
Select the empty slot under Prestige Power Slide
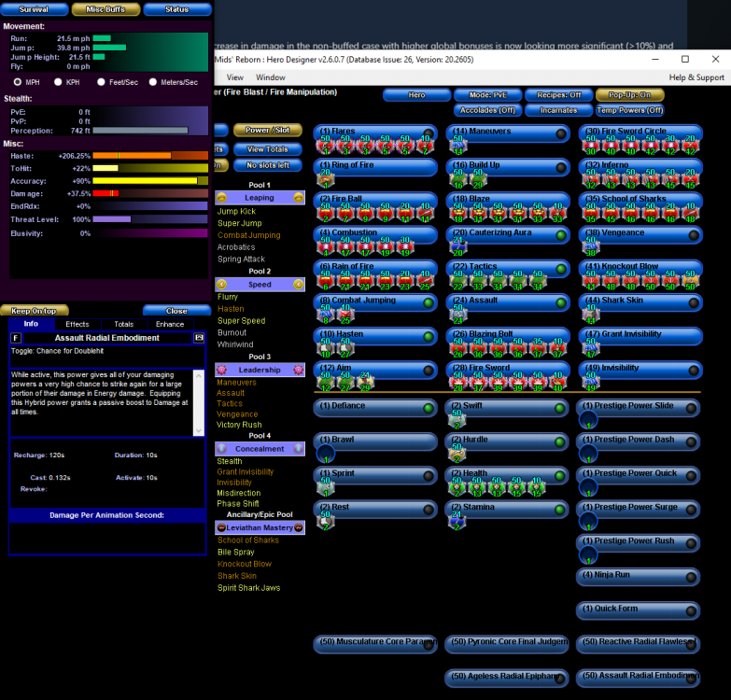coord(588,420)
